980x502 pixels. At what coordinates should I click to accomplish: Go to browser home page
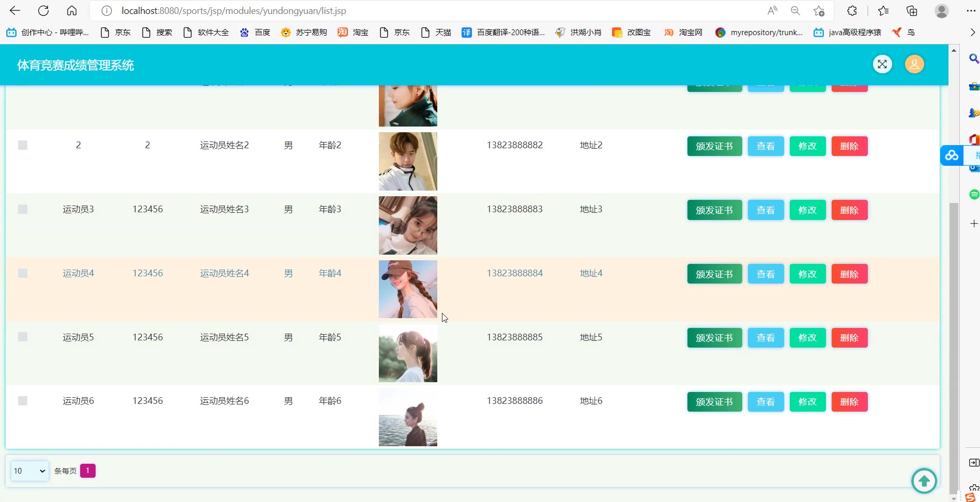coord(72,11)
